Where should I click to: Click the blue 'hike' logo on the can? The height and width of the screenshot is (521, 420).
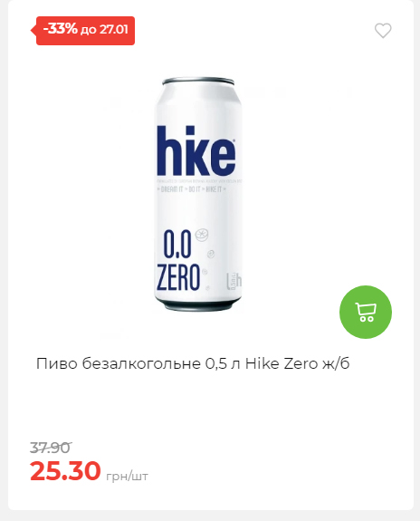[x=196, y=150]
